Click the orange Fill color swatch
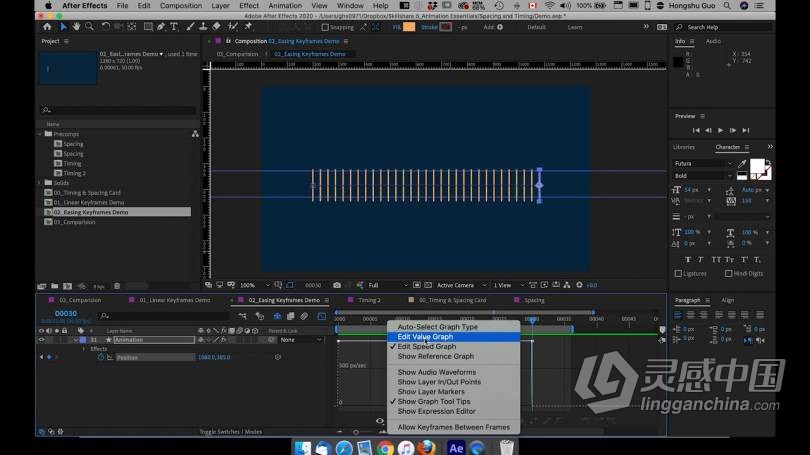The width and height of the screenshot is (810, 455). tap(409, 27)
